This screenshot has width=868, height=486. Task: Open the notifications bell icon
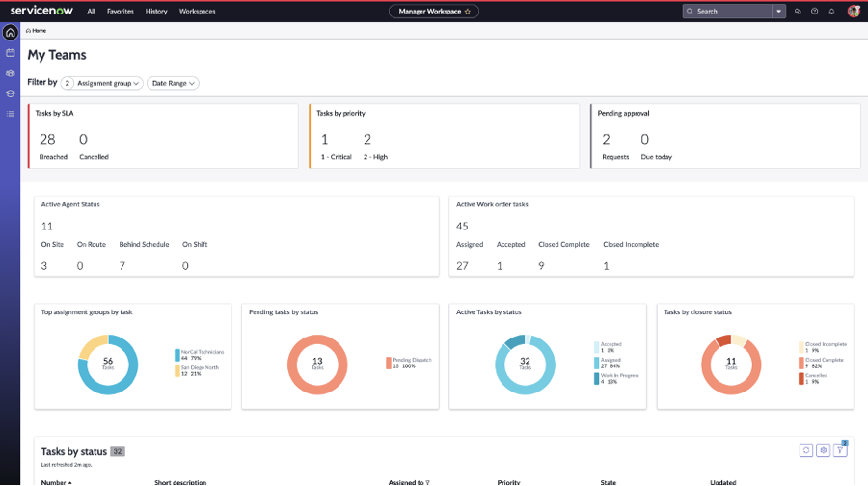pyautogui.click(x=831, y=11)
